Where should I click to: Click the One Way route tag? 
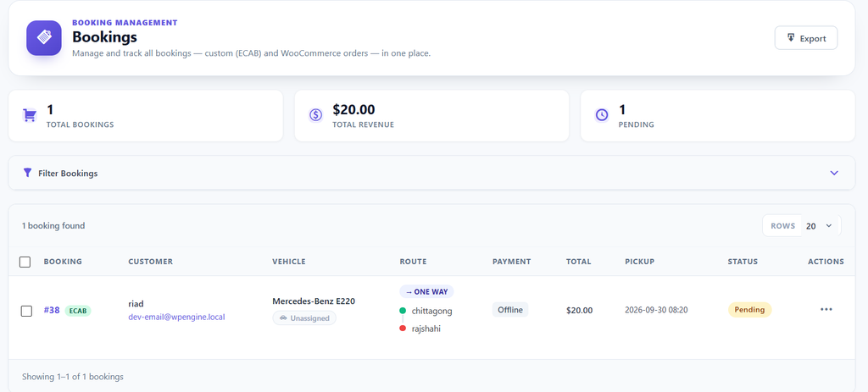427,291
